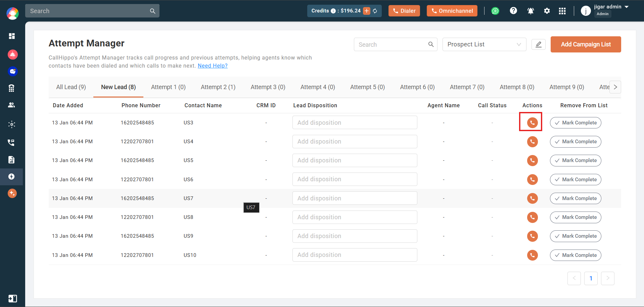
Task: Open the Attempt 2 (1) tab
Action: click(218, 87)
